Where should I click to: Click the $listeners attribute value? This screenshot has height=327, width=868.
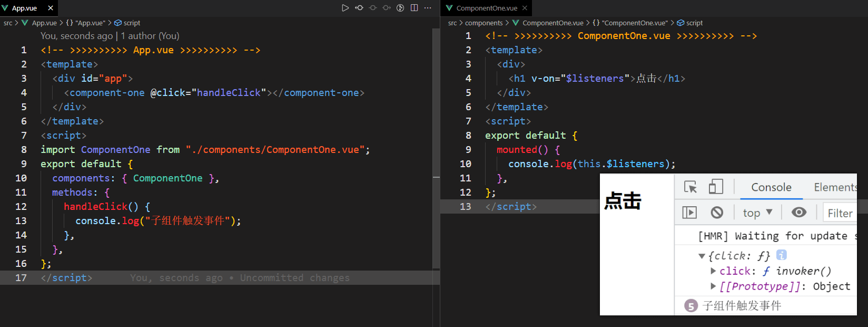(595, 79)
